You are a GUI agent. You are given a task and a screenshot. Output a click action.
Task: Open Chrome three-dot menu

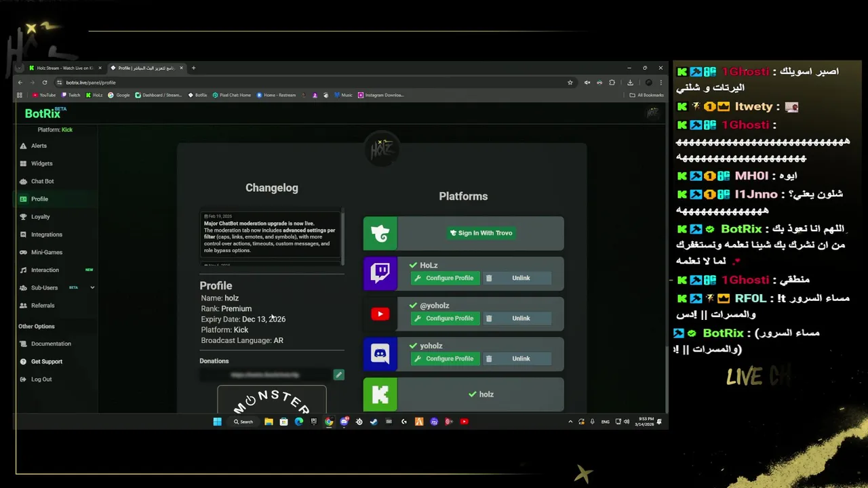tap(660, 82)
